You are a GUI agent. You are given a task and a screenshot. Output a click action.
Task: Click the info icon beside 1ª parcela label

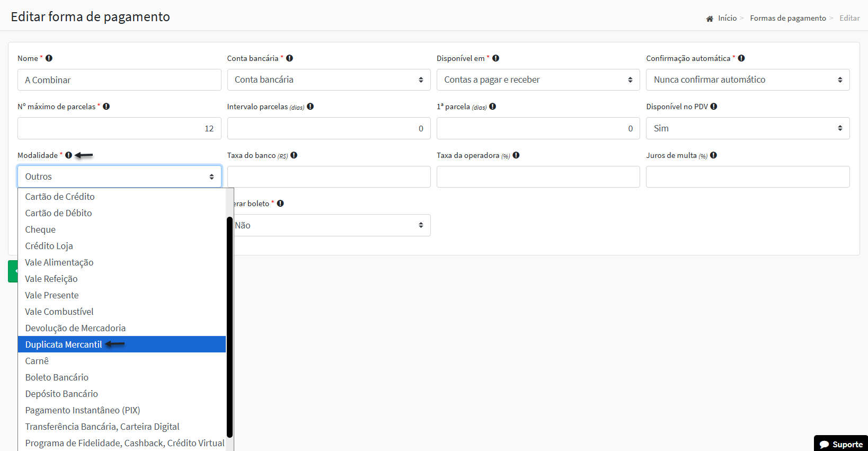pos(492,107)
